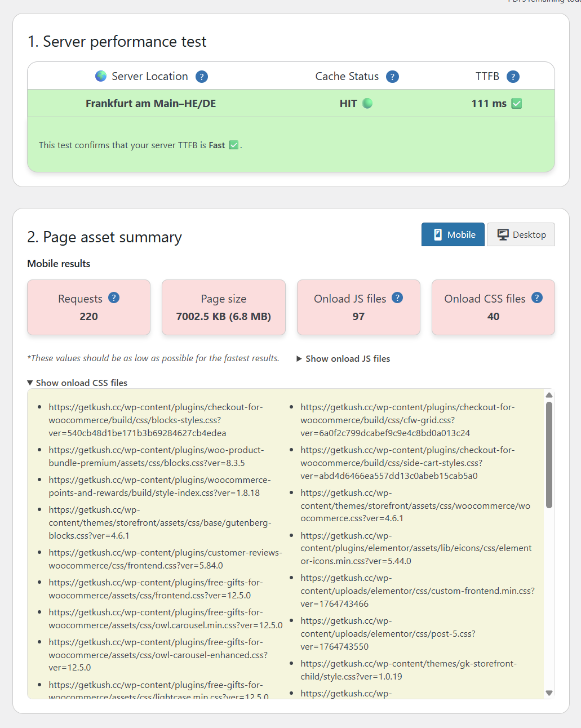Open the blocks-styles.css file link
Screen dimensions: 581x728
click(156, 420)
